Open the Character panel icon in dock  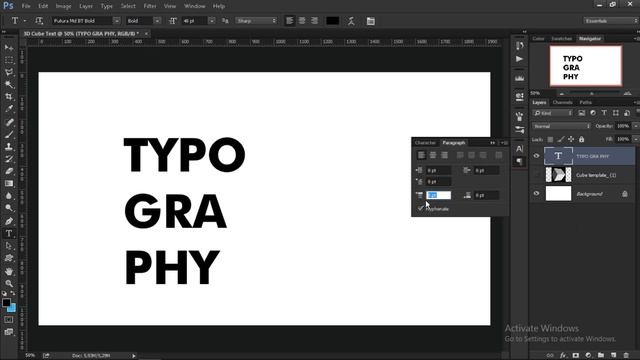click(519, 149)
